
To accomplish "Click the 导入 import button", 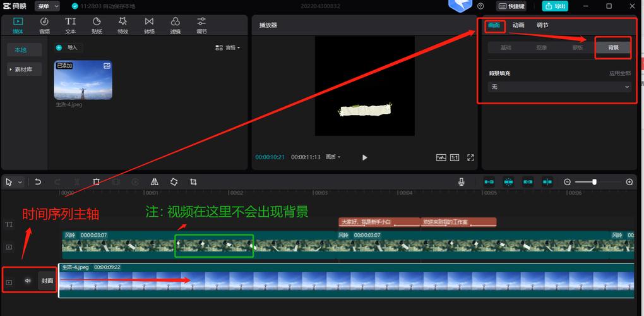I will [x=69, y=47].
